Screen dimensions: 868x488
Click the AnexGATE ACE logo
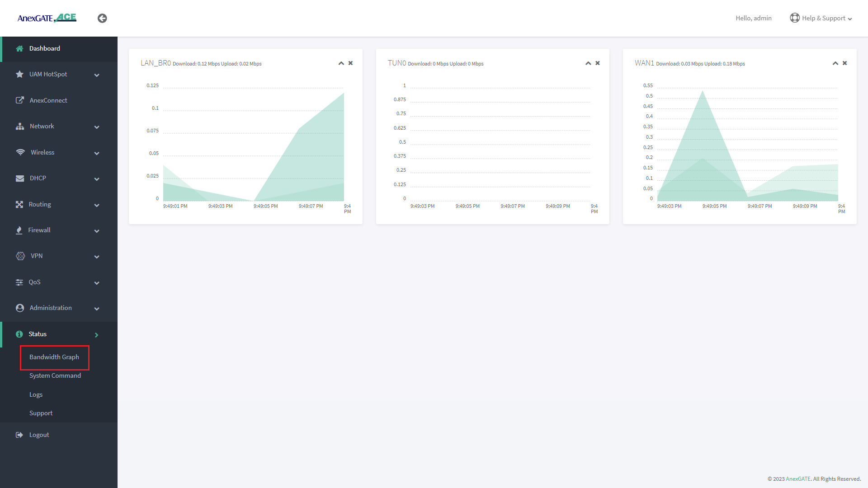47,18
